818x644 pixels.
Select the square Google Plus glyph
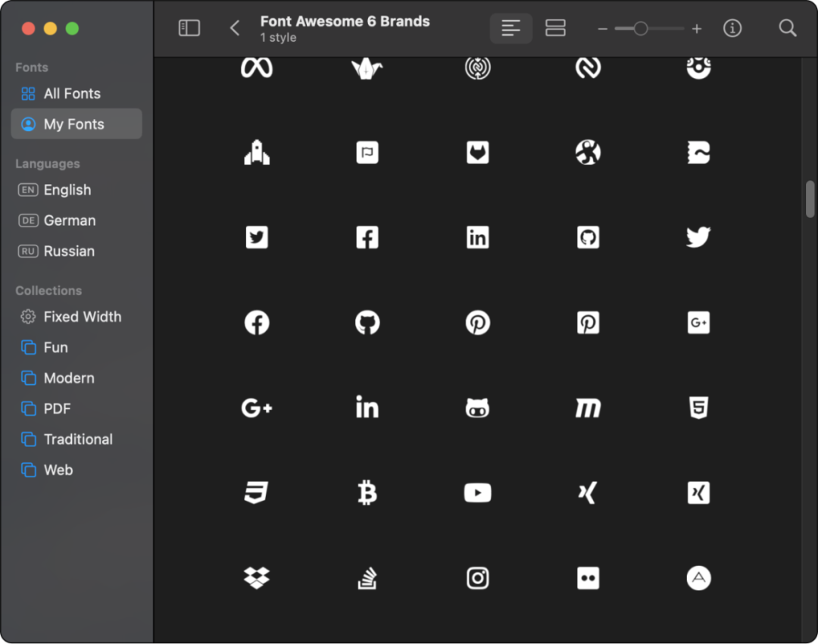tap(698, 323)
